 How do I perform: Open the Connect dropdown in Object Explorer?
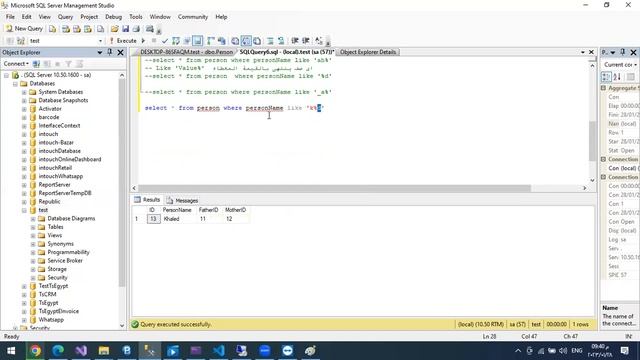16,64
